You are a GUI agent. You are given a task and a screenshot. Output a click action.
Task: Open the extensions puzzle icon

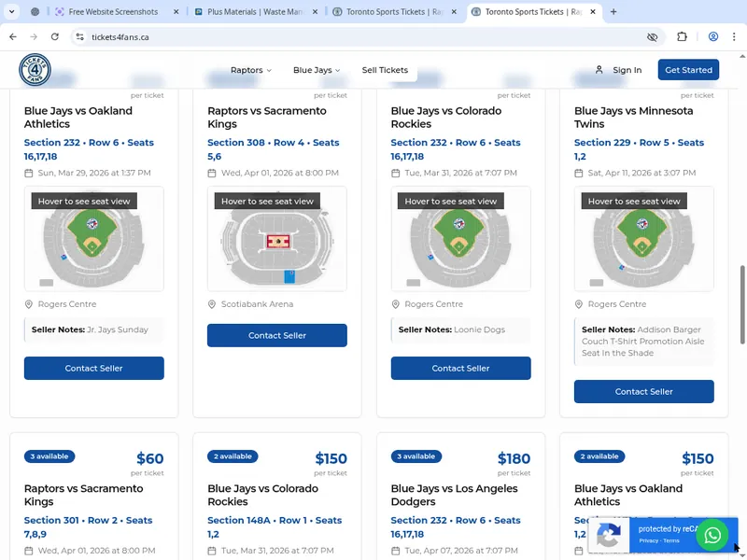682,36
